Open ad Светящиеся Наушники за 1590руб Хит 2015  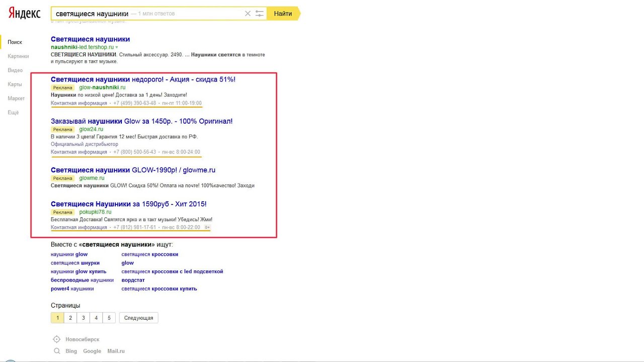click(128, 204)
